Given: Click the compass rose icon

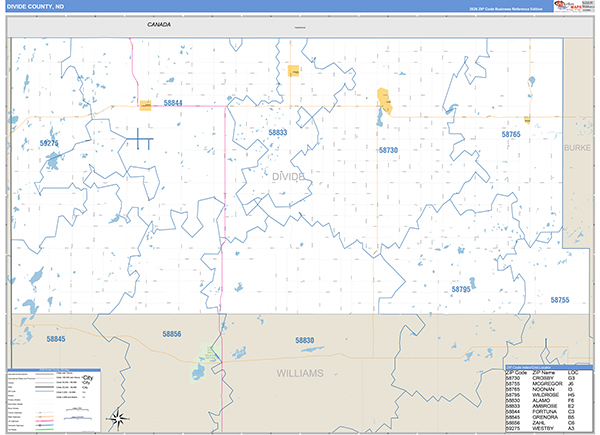Looking at the screenshot, I should click(118, 418).
